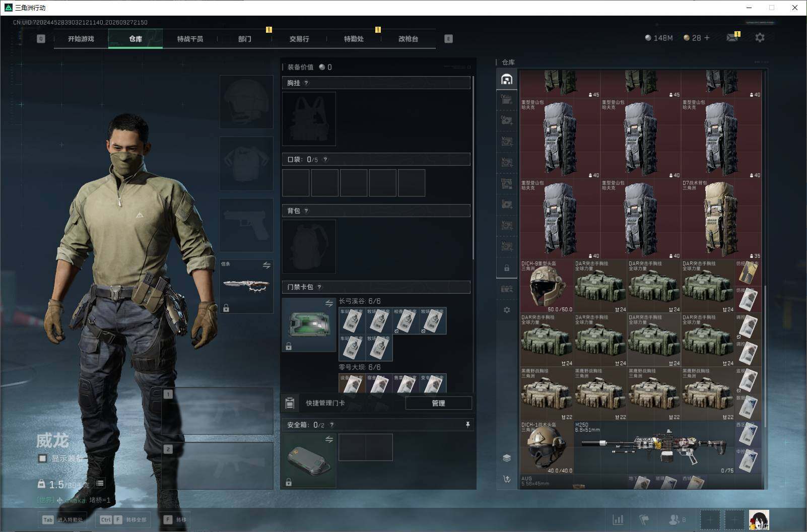This screenshot has width=807, height=532.
Task: Select the 特勤处 tab
Action: point(354,39)
